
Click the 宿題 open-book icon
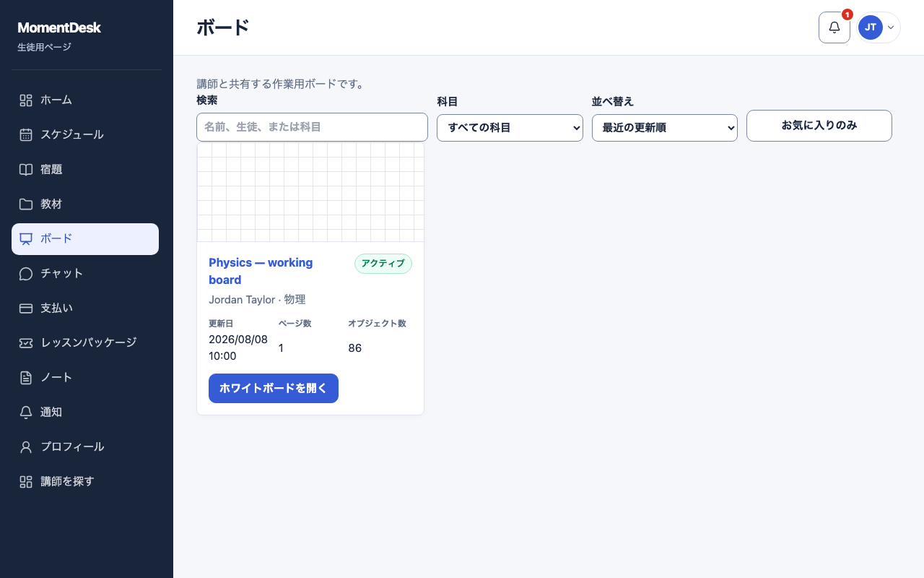coord(26,170)
